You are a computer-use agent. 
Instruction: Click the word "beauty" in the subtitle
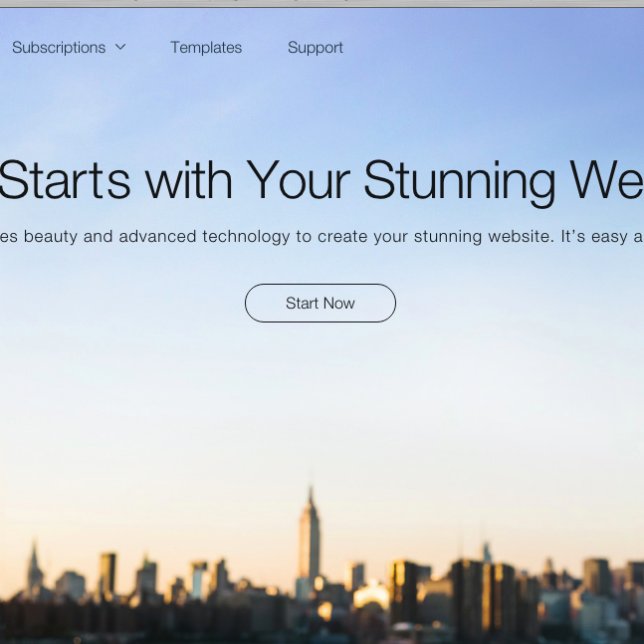click(x=51, y=237)
